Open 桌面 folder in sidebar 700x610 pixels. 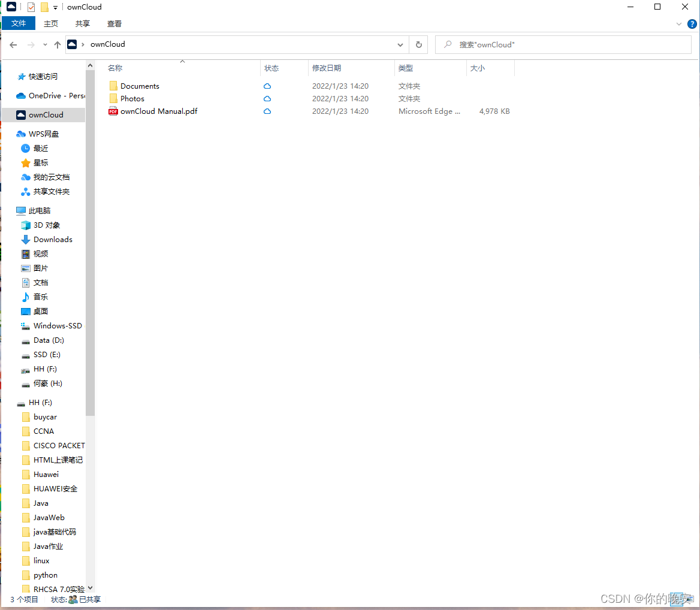pos(40,311)
